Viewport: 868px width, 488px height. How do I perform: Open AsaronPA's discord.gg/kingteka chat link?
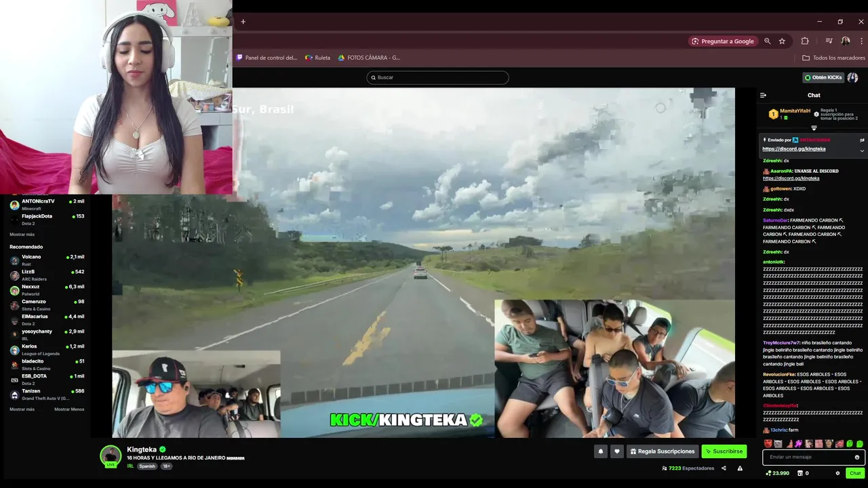[x=791, y=178]
